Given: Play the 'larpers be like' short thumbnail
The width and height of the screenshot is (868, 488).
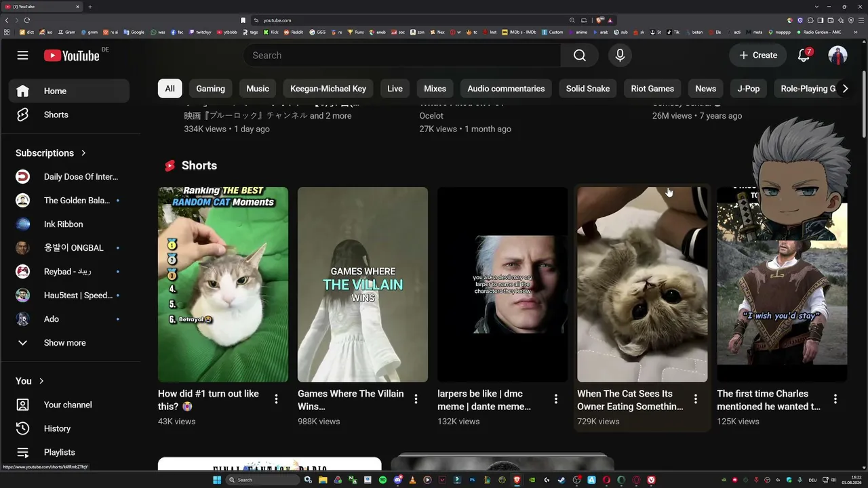Looking at the screenshot, I should tap(502, 285).
